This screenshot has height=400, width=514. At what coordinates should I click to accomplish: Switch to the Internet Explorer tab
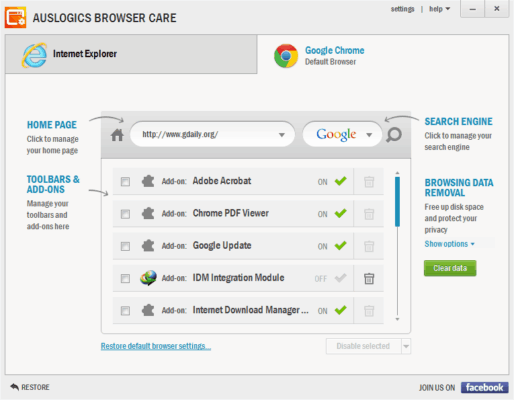pos(131,54)
